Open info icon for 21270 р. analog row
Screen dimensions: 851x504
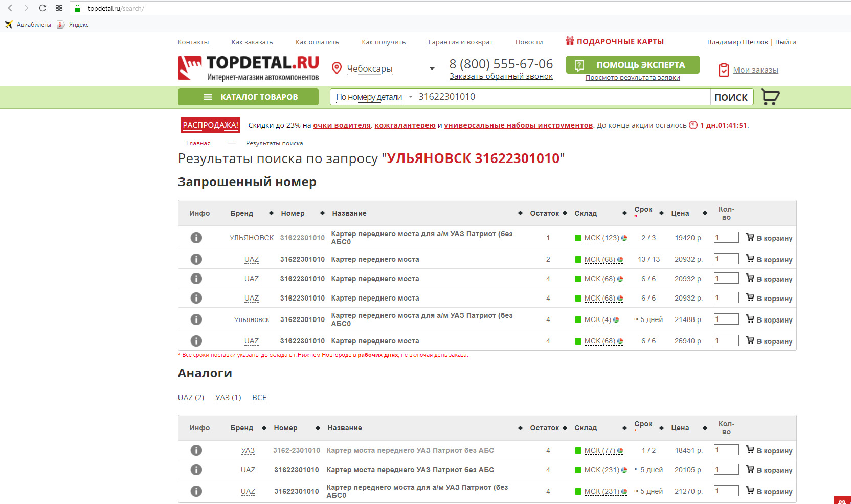pyautogui.click(x=196, y=491)
